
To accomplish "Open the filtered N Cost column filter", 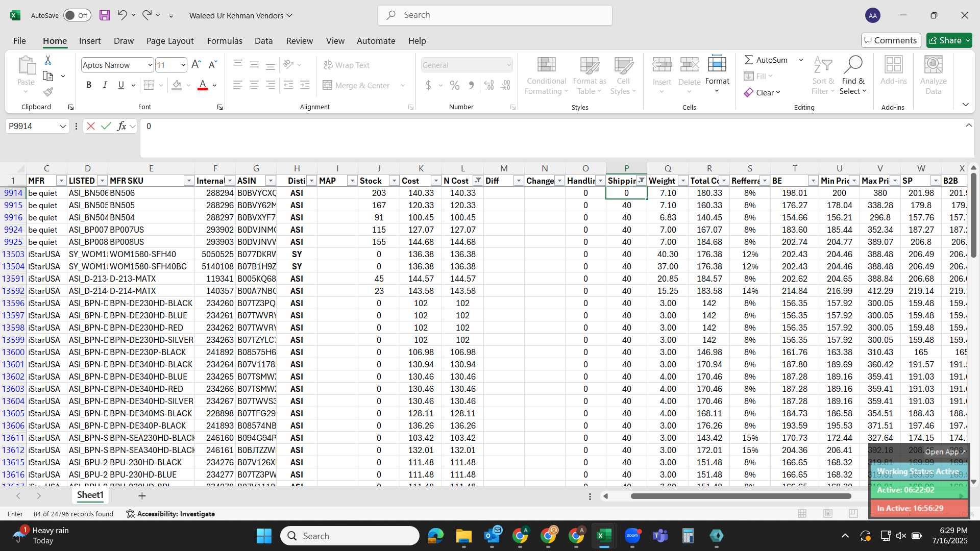I will (x=478, y=181).
